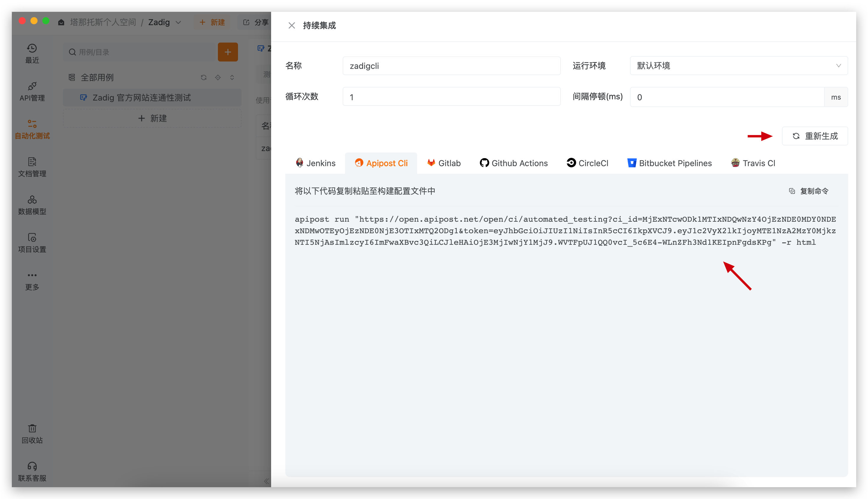Image resolution: width=868 pixels, height=499 pixels.
Task: Click the 名称 input field with zadigcli
Action: point(451,66)
